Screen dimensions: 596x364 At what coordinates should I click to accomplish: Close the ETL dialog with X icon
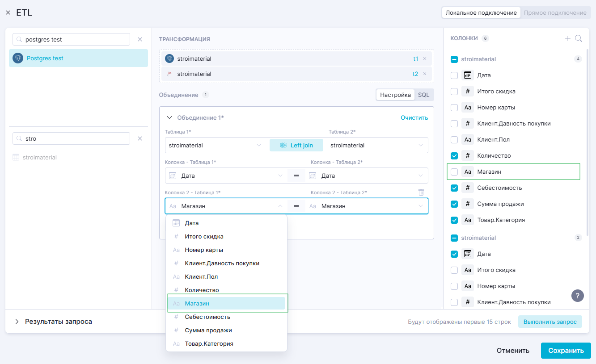click(x=8, y=13)
